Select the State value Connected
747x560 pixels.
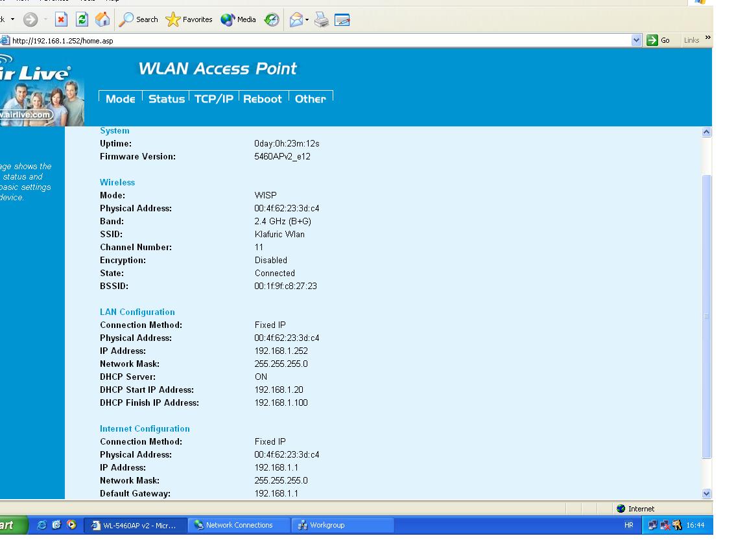pyautogui.click(x=274, y=274)
